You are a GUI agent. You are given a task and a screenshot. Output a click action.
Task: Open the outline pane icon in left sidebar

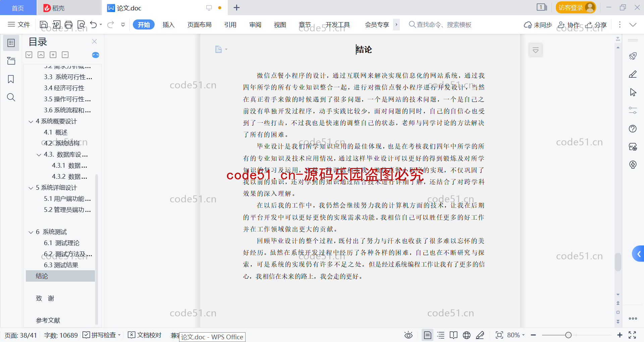tap(11, 43)
